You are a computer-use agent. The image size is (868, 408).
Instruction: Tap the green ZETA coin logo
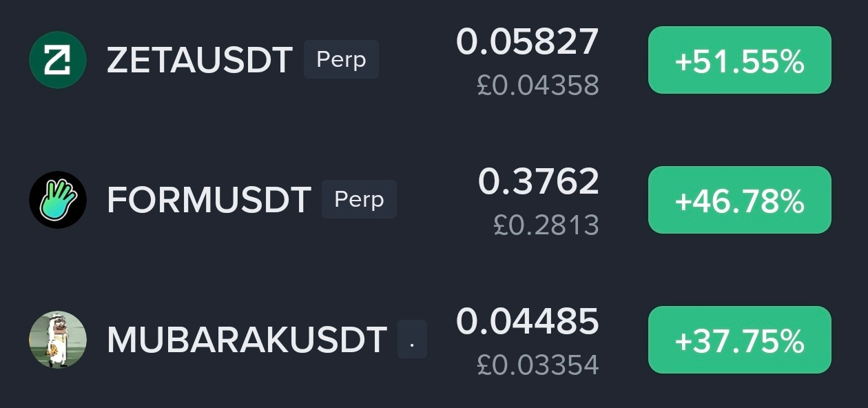point(58,60)
